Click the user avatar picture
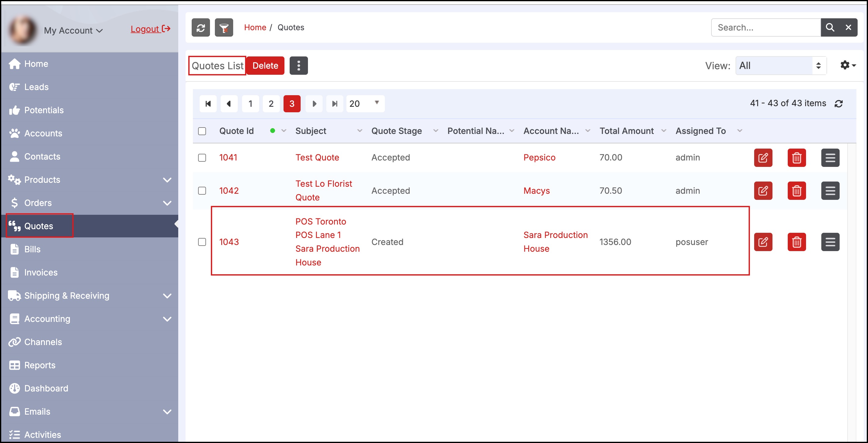Image resolution: width=868 pixels, height=443 pixels. [23, 30]
